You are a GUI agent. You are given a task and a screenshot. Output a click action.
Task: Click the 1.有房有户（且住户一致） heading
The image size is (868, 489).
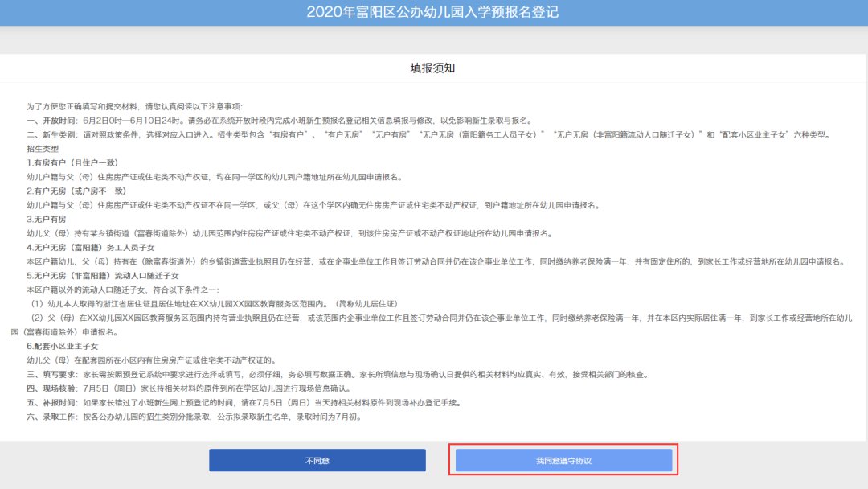(73, 162)
